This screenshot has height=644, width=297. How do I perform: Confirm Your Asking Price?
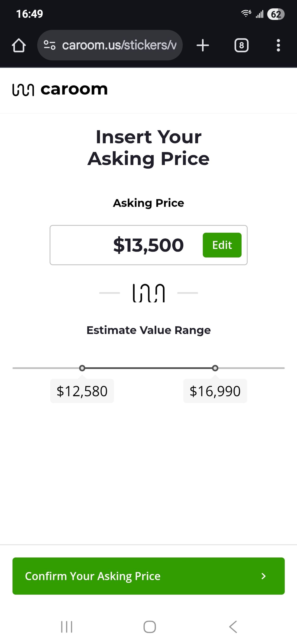point(148,576)
